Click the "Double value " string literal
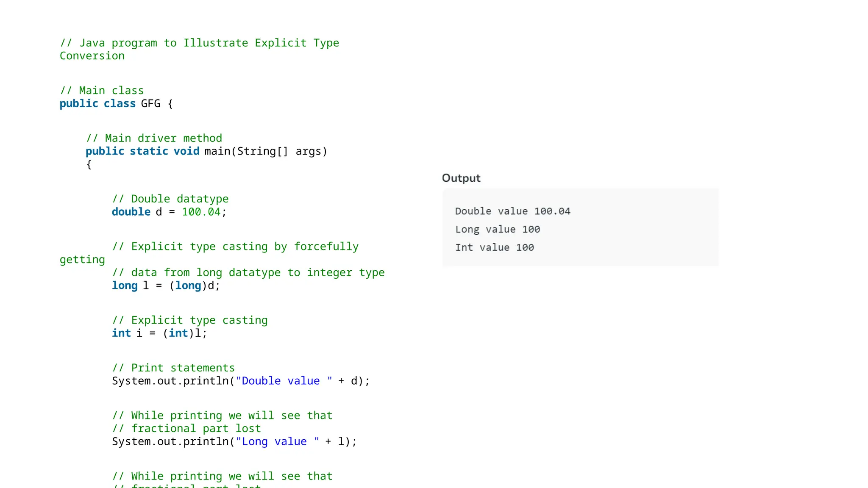Screen dimensions: 868x488 284,381
